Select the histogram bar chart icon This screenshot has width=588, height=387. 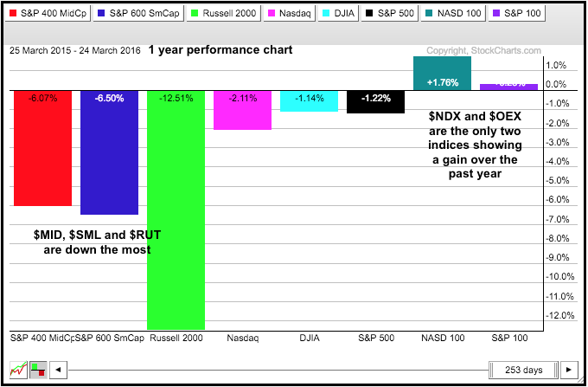(x=36, y=370)
